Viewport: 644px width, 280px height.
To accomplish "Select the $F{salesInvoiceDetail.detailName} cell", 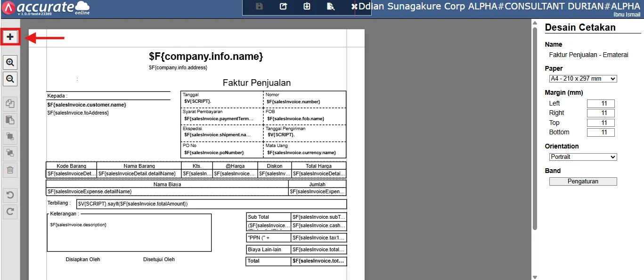I will click(x=139, y=174).
